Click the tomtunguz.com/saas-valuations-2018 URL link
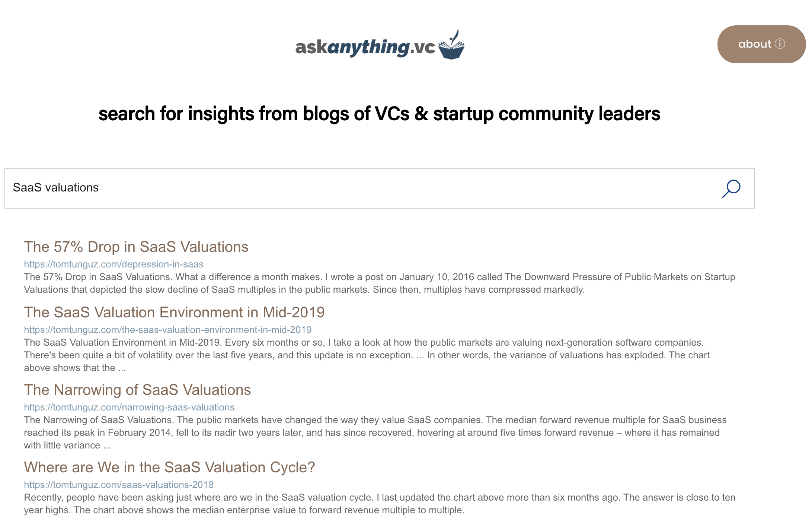This screenshot has height=517, width=812. [119, 485]
